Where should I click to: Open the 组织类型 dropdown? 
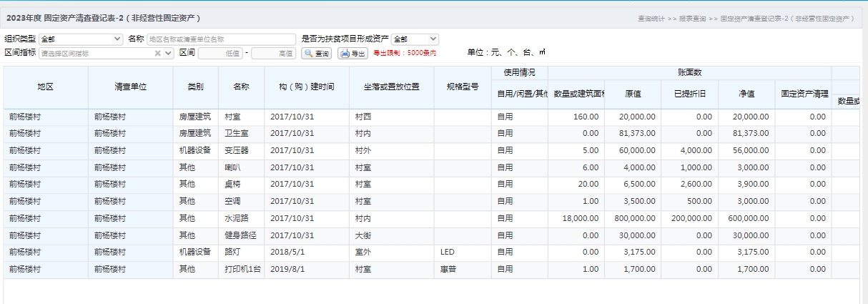81,39
